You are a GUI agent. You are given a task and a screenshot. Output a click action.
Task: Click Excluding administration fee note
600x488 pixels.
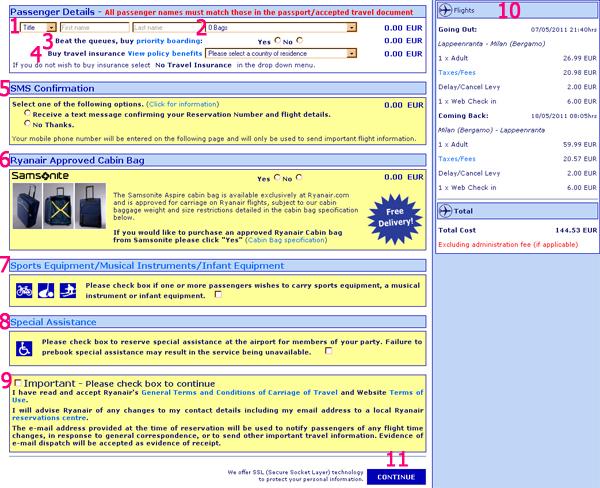pos(508,245)
